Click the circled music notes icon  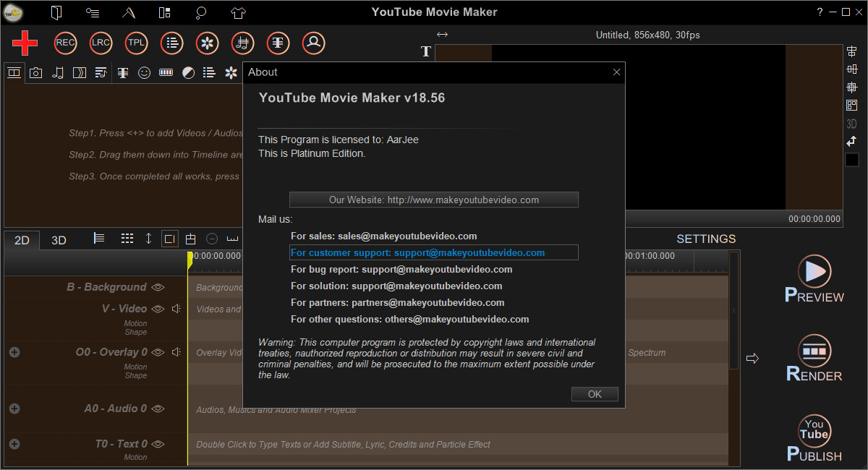point(242,43)
